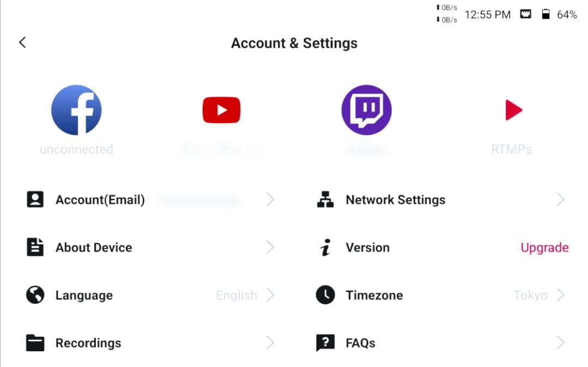
Task: Click the FAQs question bubble icon
Action: 325,343
